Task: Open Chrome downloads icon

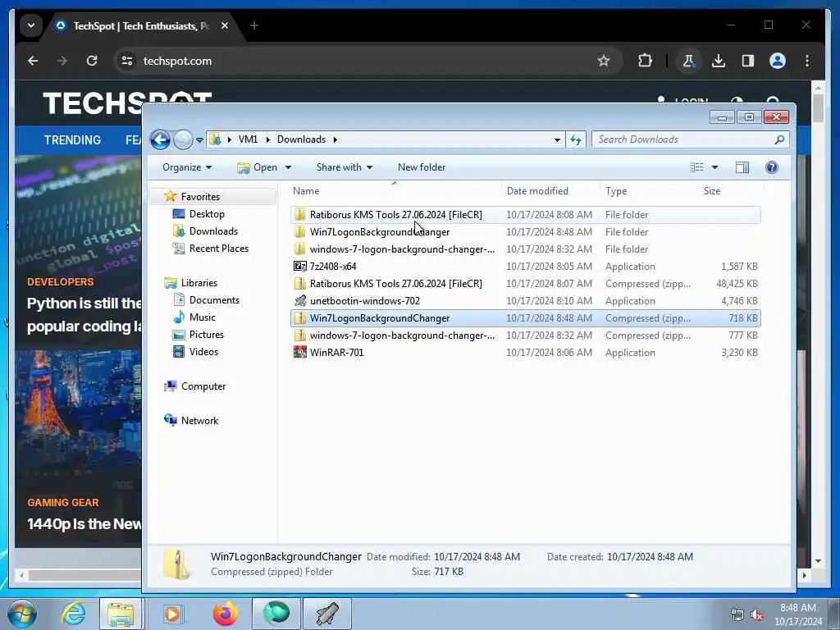Action: click(719, 61)
